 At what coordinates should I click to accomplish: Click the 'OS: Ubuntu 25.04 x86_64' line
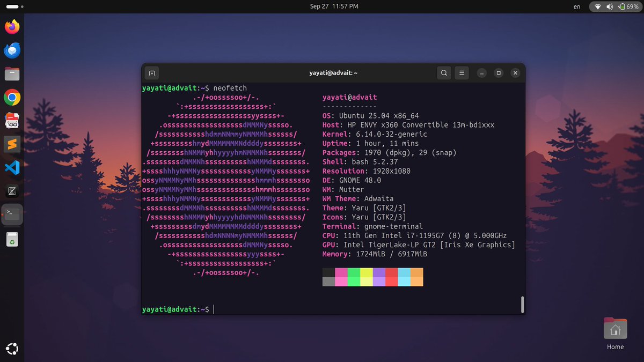tap(371, 116)
